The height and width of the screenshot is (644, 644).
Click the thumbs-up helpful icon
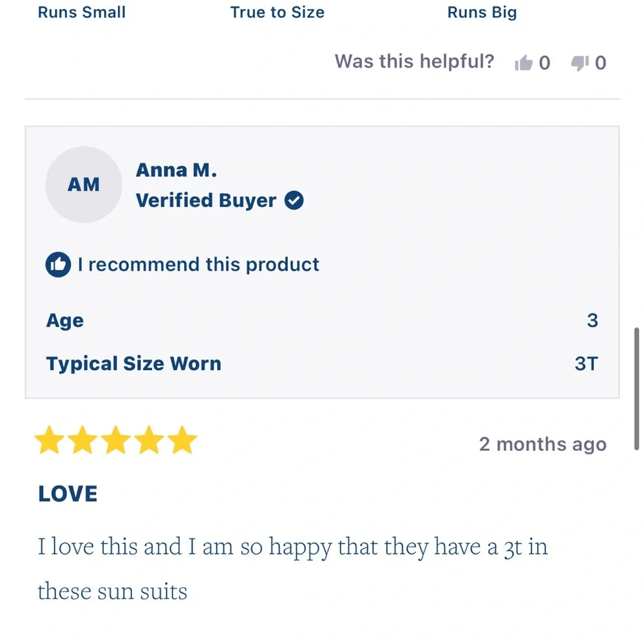coord(523,63)
